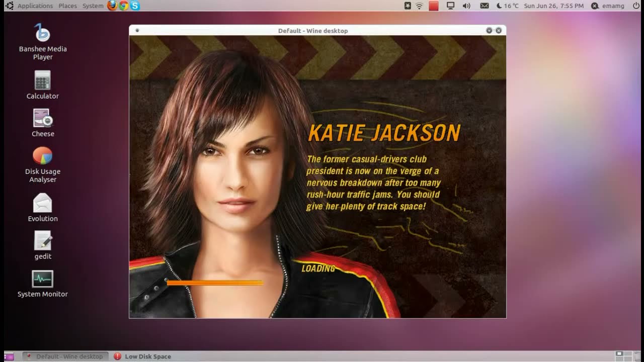Click the display monitor indicator icon
The image size is (644, 362).
coord(451,6)
